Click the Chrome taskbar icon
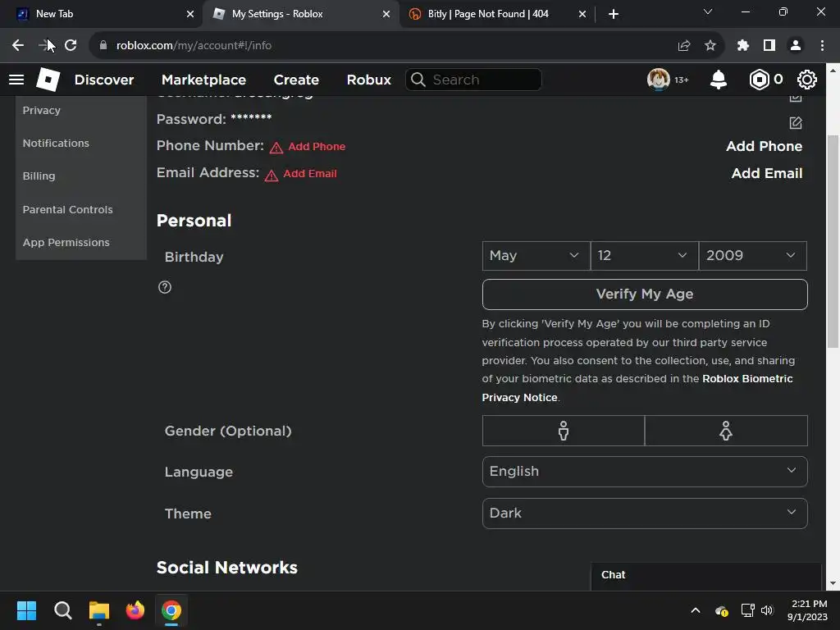Screen dimensions: 840x630 171,610
